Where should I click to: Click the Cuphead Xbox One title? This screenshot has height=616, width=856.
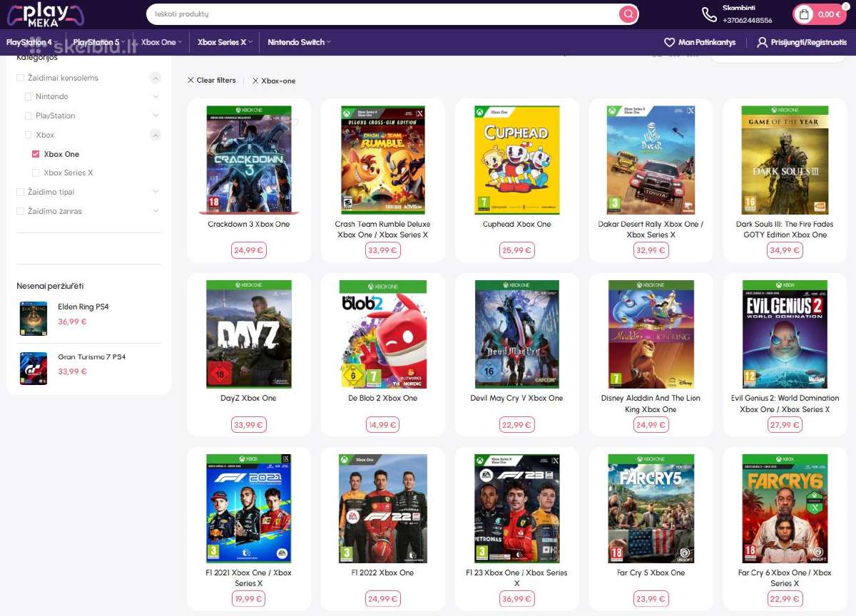point(516,224)
